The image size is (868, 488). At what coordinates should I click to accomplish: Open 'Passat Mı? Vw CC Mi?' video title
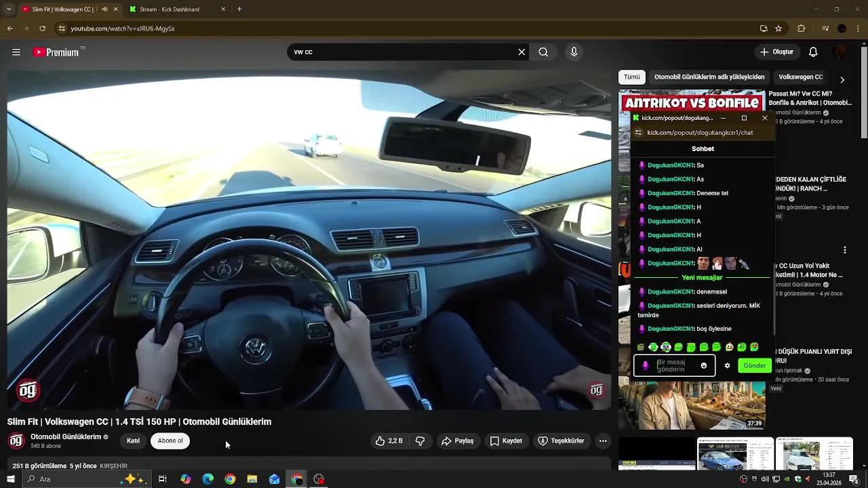[x=810, y=98]
